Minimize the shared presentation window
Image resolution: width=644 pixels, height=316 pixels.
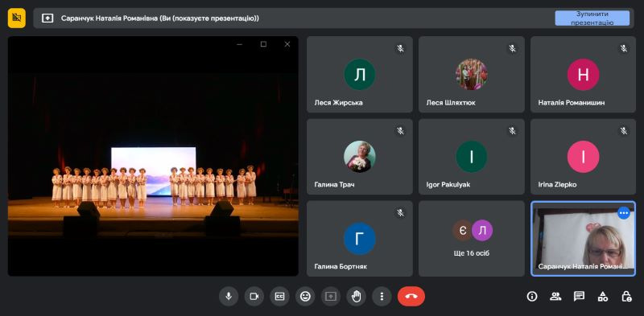click(239, 44)
